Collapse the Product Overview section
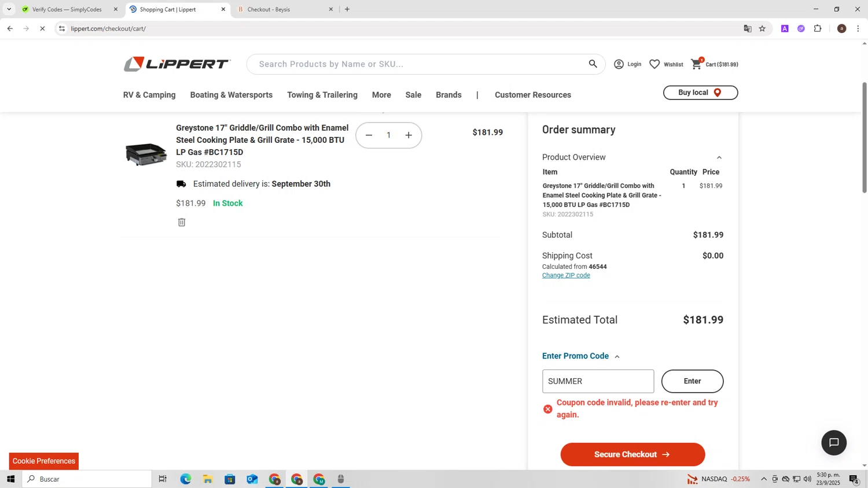Image resolution: width=868 pixels, height=488 pixels. point(719,157)
